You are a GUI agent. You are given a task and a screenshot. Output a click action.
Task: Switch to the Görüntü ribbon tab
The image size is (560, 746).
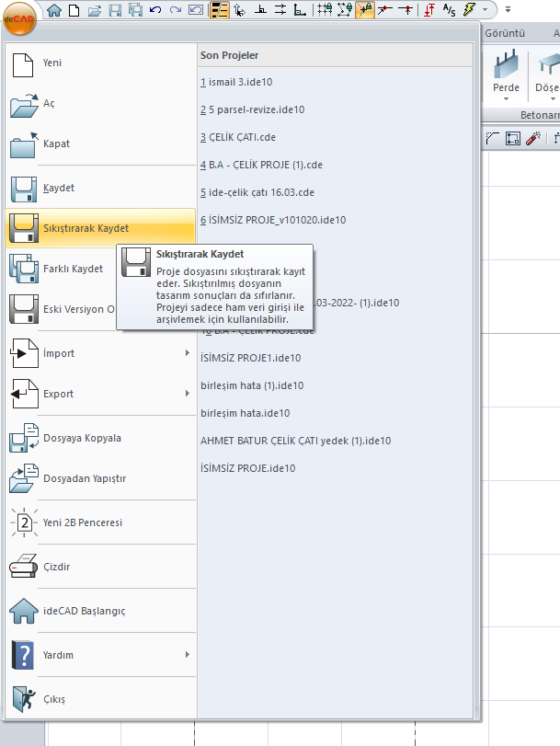[505, 33]
